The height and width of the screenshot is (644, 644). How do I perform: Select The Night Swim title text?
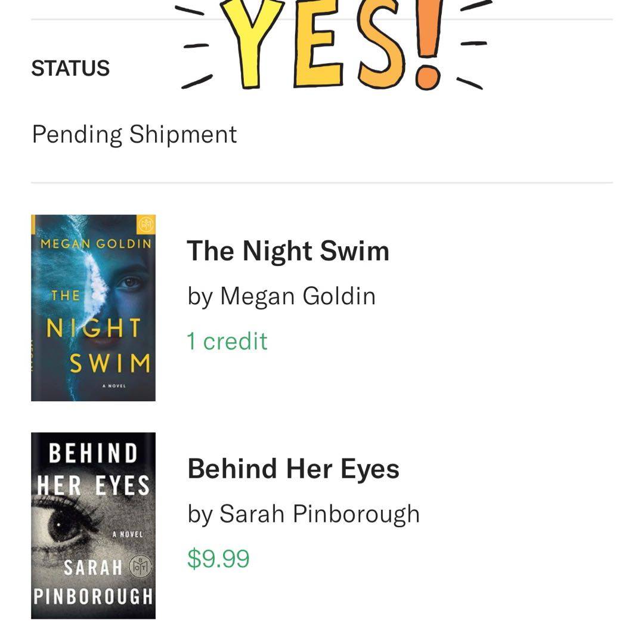[x=288, y=251]
